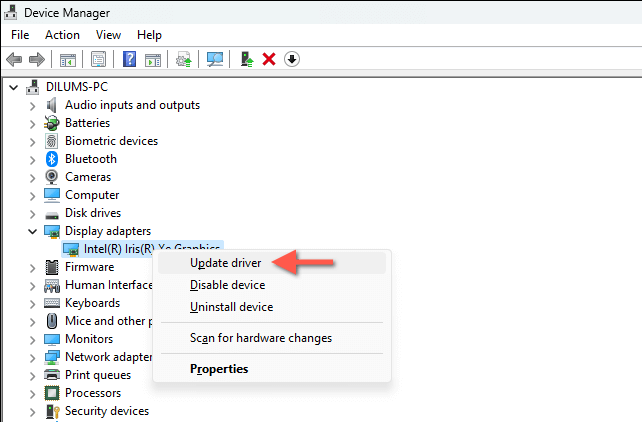Open the View menu

[108, 35]
